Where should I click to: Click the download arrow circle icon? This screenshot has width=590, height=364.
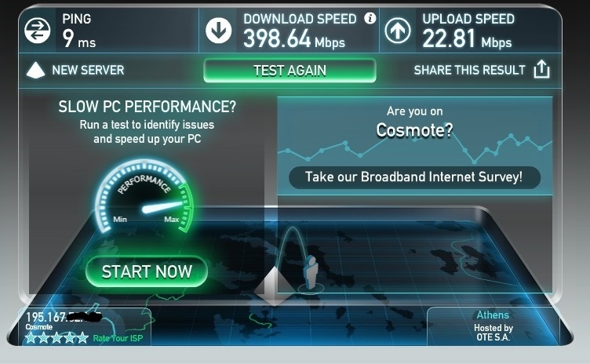[x=219, y=30]
